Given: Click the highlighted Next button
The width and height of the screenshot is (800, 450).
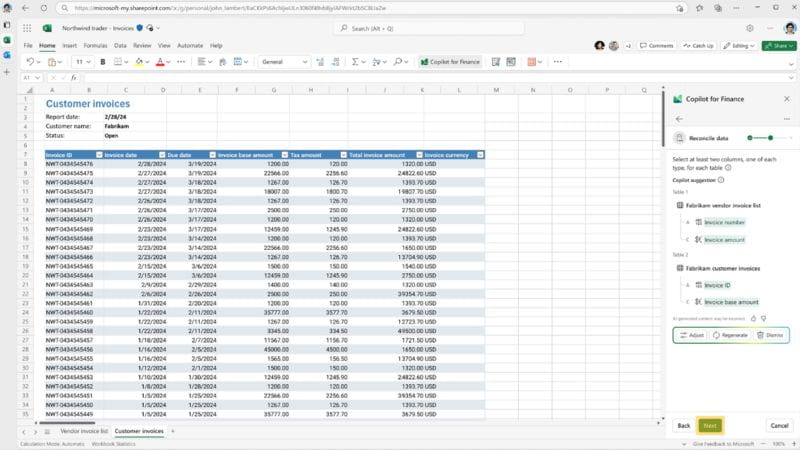Looking at the screenshot, I should tap(710, 426).
